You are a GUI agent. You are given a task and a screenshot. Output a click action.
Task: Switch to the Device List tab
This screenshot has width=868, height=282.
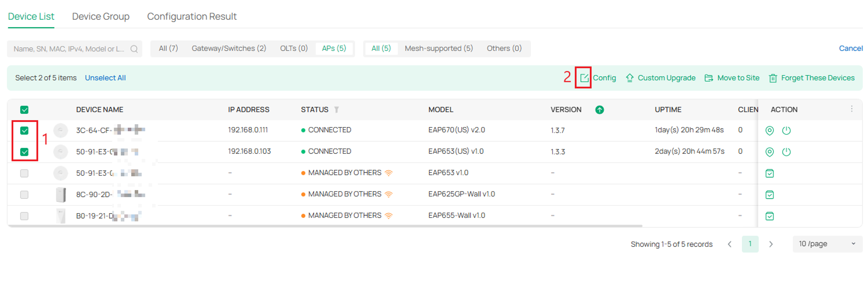(31, 17)
